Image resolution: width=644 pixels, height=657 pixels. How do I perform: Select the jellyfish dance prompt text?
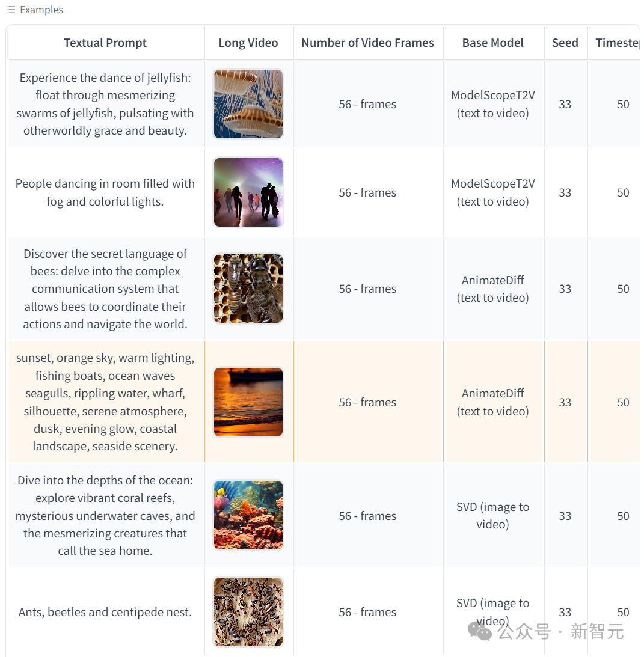tap(105, 104)
